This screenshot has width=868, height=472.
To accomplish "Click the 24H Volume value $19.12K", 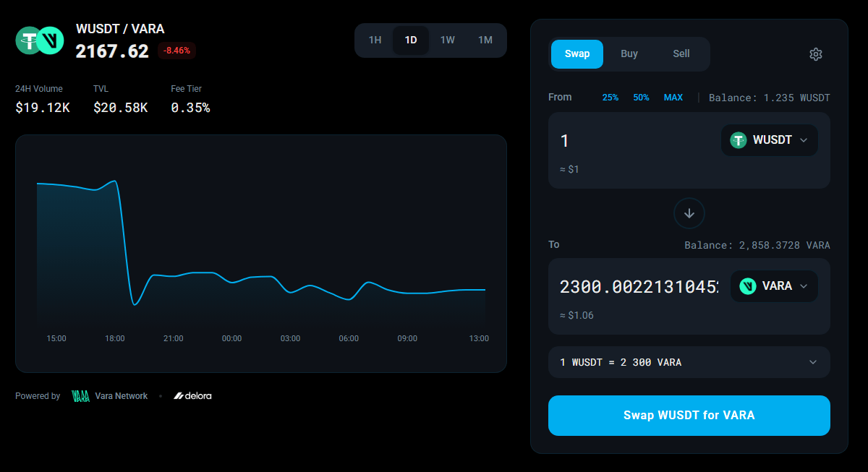I will (43, 108).
